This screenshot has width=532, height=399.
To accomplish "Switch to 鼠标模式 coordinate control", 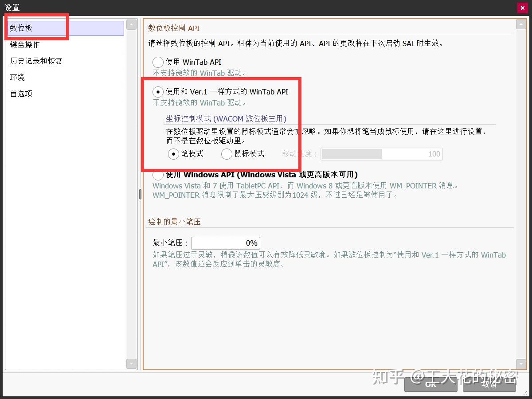I will [227, 154].
